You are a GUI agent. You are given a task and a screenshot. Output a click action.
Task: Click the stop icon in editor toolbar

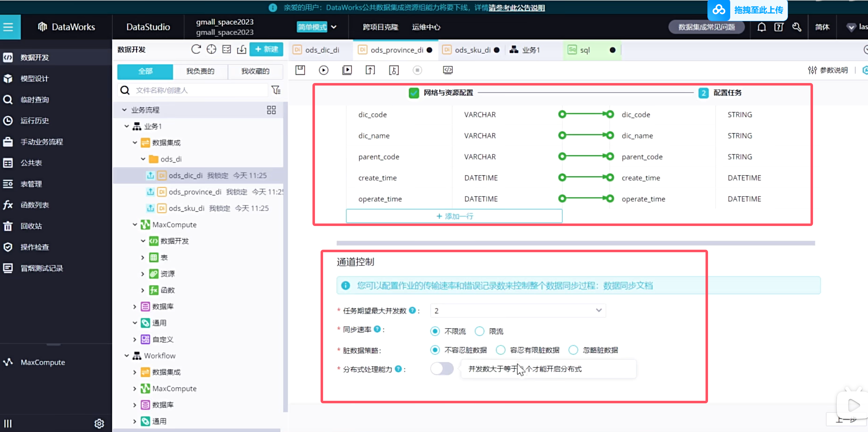[417, 70]
